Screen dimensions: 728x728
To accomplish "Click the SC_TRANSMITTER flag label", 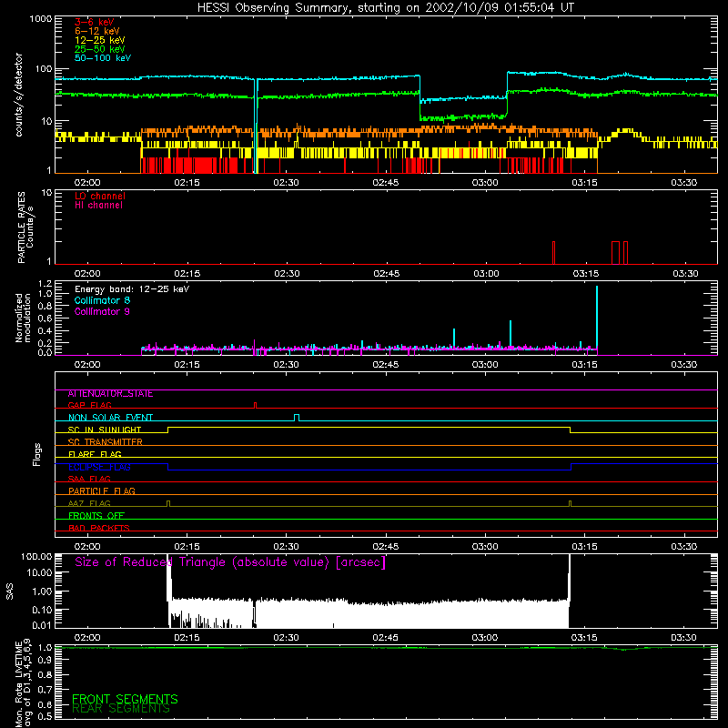I will click(x=106, y=442).
